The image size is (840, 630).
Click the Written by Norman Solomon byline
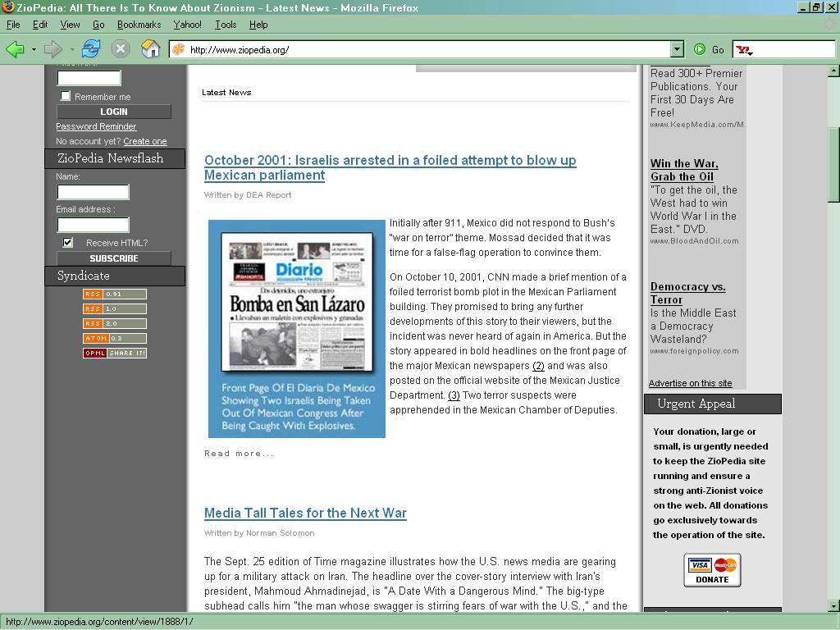tap(259, 533)
